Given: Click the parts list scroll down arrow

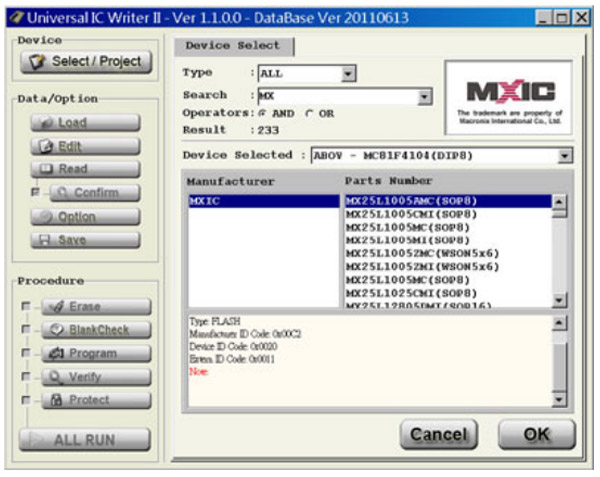Looking at the screenshot, I should pyautogui.click(x=559, y=300).
